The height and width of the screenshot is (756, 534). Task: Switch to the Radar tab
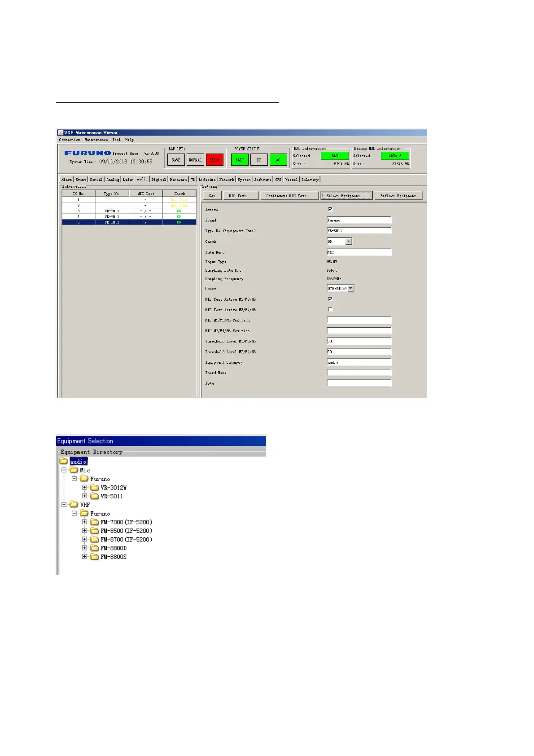tap(128, 180)
